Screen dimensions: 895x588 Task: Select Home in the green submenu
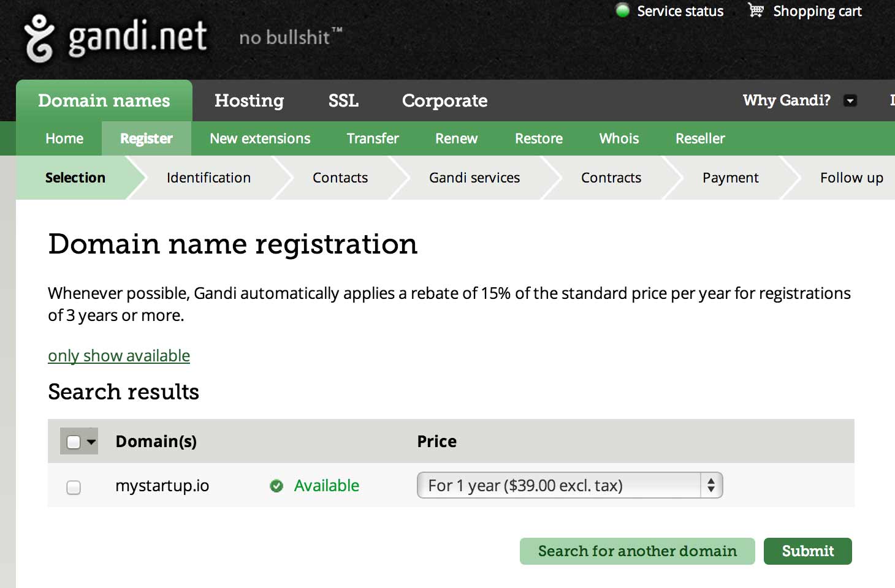coord(64,138)
